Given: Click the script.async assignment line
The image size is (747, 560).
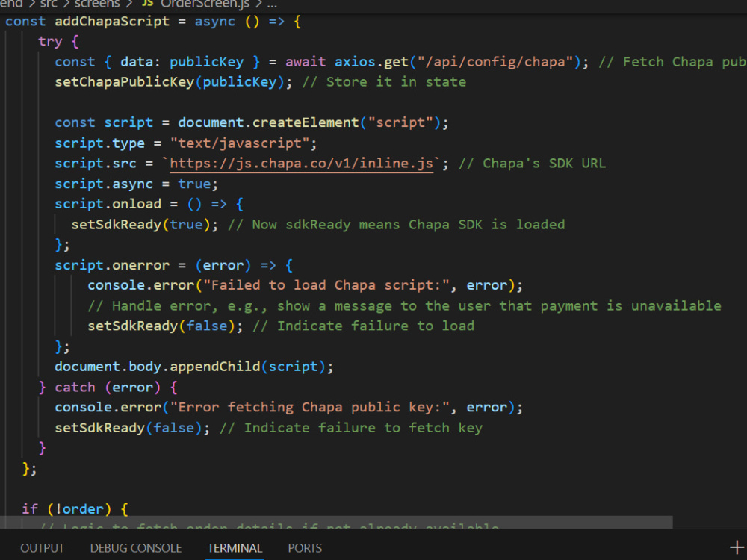Looking at the screenshot, I should coord(136,184).
